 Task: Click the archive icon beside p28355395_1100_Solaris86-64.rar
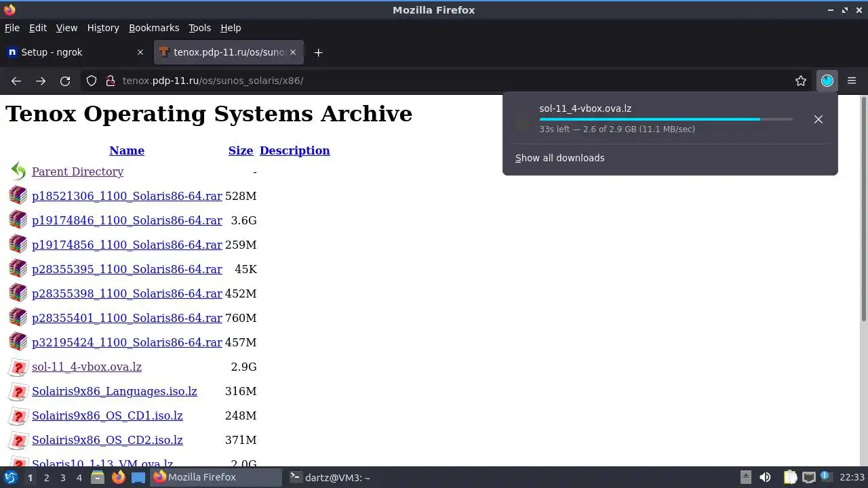tap(18, 268)
